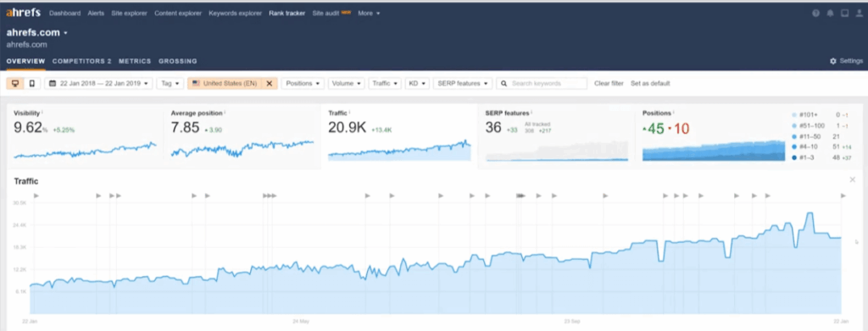The width and height of the screenshot is (868, 331).
Task: Click info icon next to Average position
Action: click(x=225, y=113)
